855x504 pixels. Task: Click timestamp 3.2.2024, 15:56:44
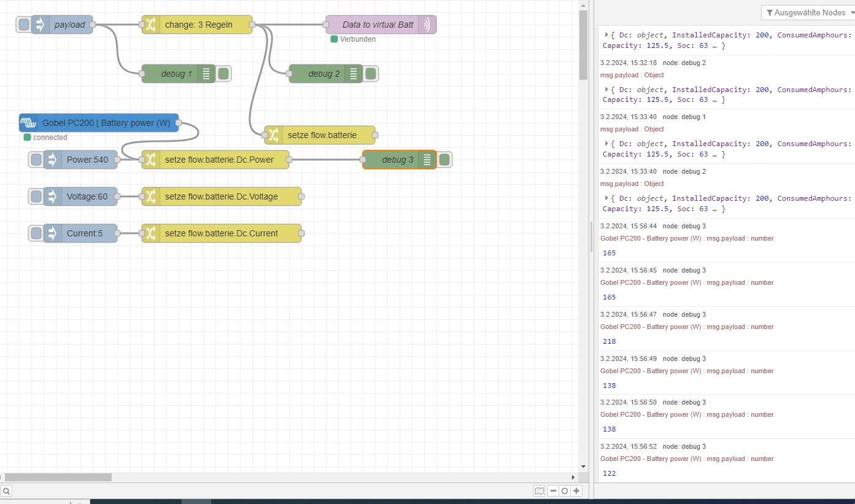[x=629, y=227]
